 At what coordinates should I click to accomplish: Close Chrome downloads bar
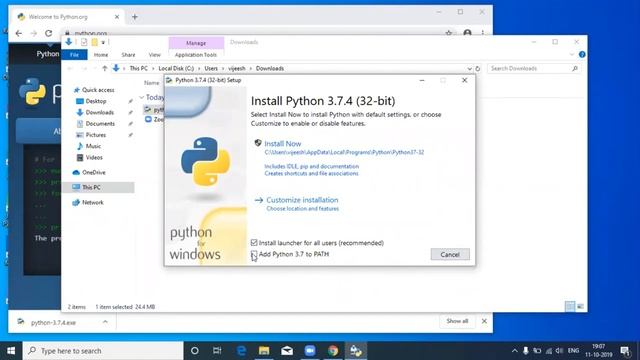point(484,321)
